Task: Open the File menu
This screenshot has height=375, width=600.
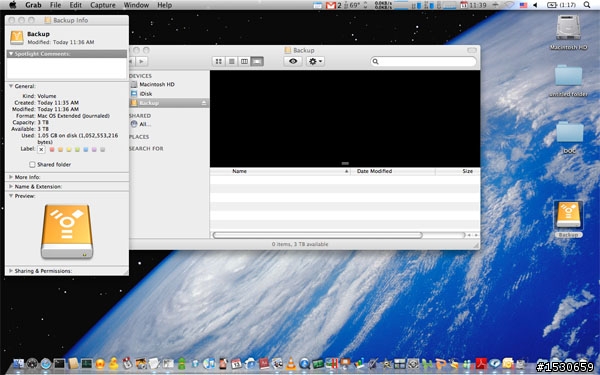Action: (x=55, y=5)
